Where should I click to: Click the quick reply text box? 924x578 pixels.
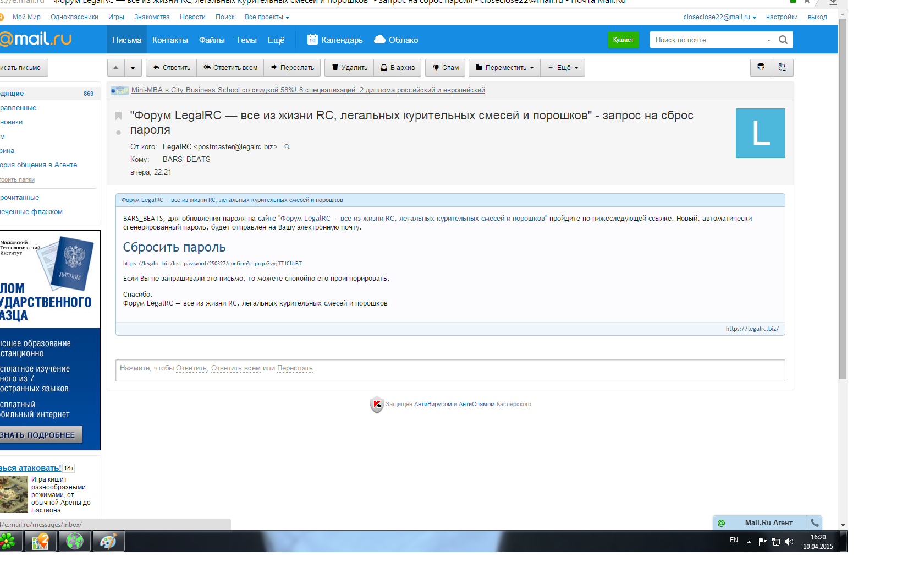[x=450, y=370]
